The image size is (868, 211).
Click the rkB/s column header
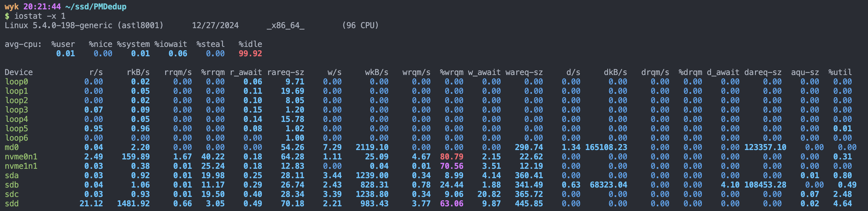click(138, 72)
